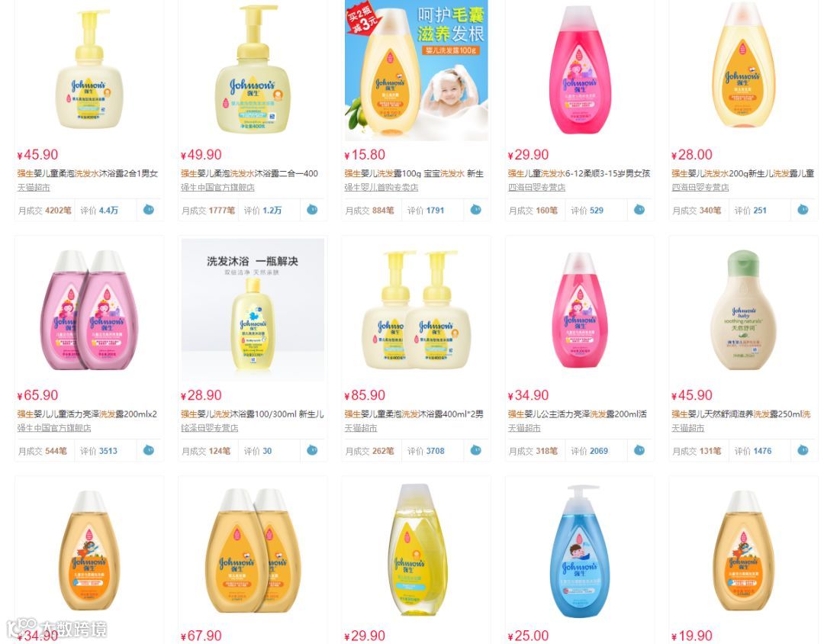The image size is (824, 644).
Task: Open blue Johnson's pump bottle image
Action: point(580,551)
